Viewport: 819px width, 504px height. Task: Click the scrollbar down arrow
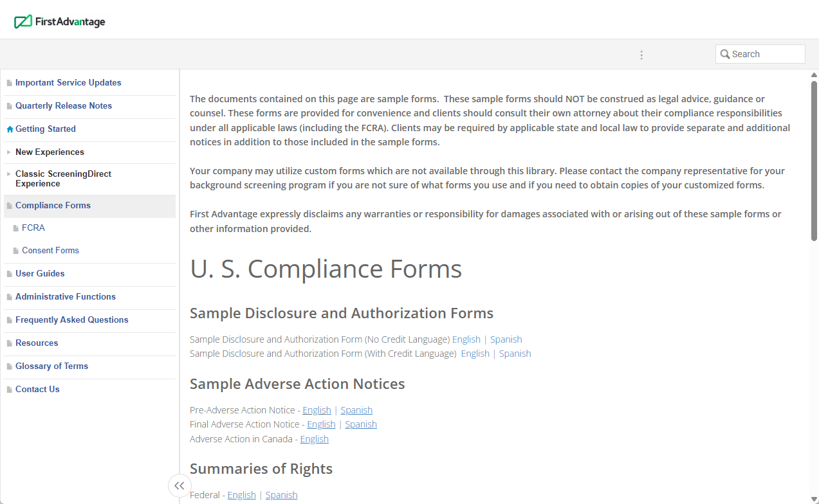[x=813, y=498]
